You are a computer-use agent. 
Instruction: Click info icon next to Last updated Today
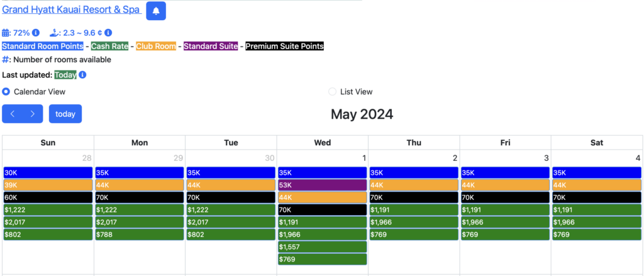click(82, 75)
